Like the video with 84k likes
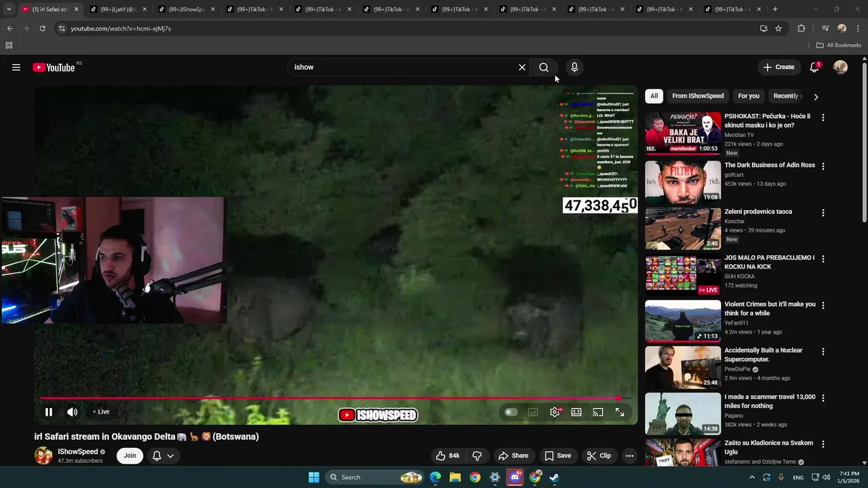The height and width of the screenshot is (488, 868). pyautogui.click(x=448, y=455)
